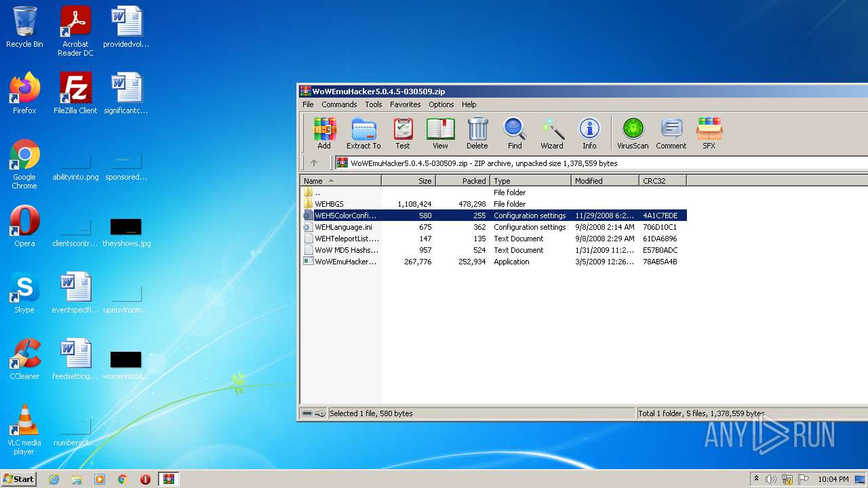Open the Opera desktop shortcut
868x488 pixels.
click(24, 226)
